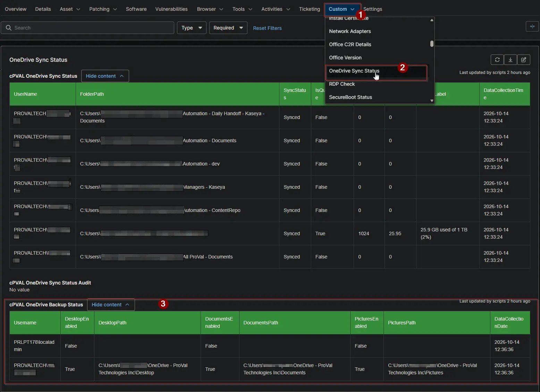
Task: Select Office Version from the Custom menu
Action: (377, 58)
